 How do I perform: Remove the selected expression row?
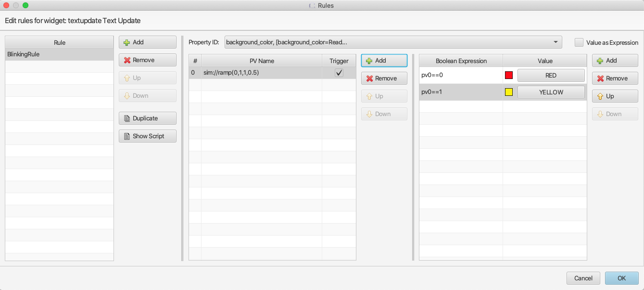point(615,79)
